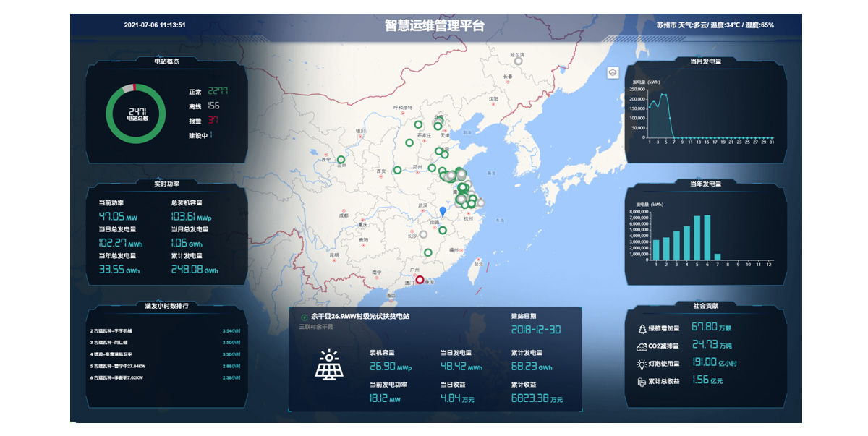Open the map layers switcher icon

[613, 72]
